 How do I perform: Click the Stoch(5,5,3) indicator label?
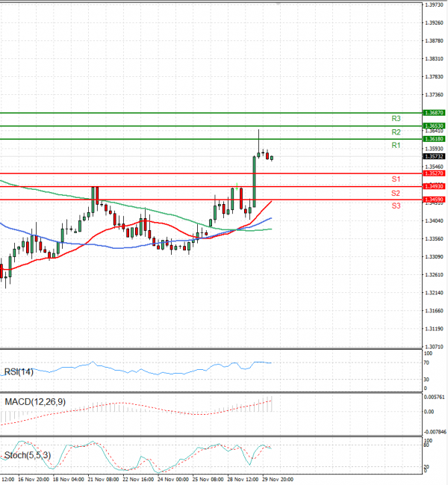tap(28, 455)
